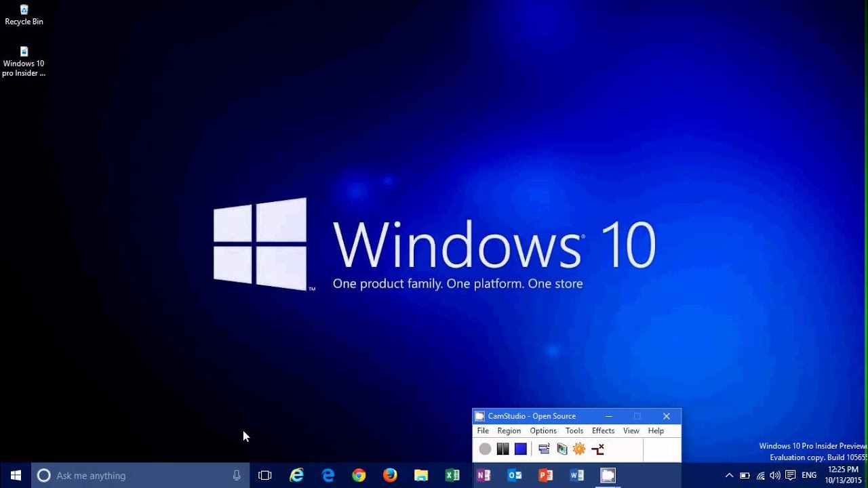Launch Internet Explorer from the taskbar
This screenshot has width=868, height=488.
click(296, 475)
